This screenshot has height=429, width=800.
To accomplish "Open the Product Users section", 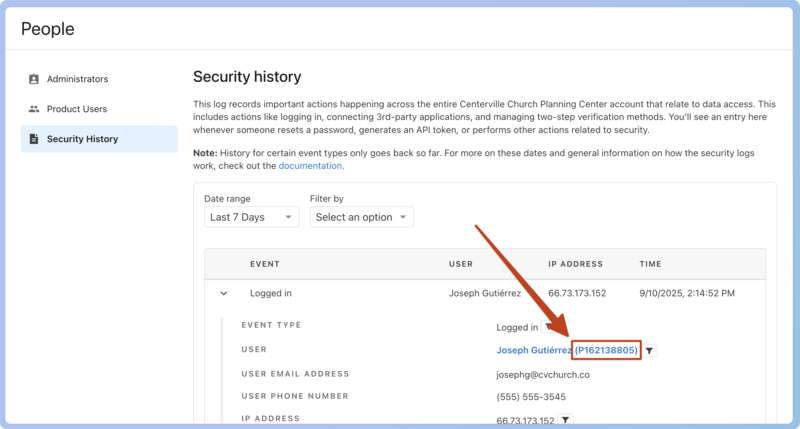I will point(77,109).
